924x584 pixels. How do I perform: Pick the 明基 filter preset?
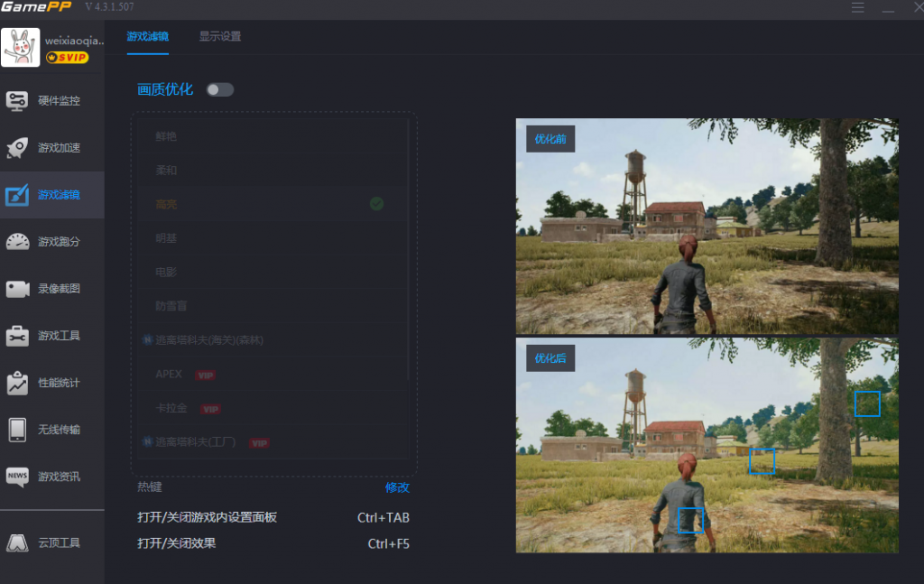point(273,238)
